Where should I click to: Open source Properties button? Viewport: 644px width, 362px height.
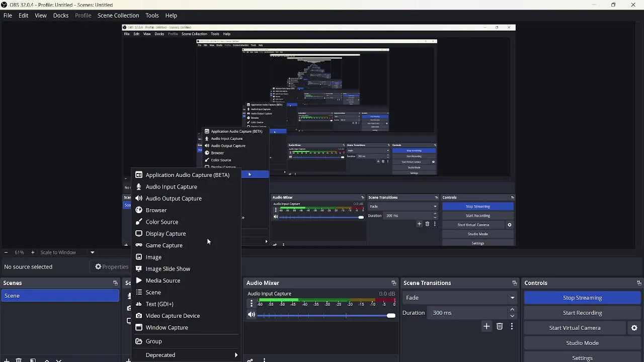[x=112, y=267]
